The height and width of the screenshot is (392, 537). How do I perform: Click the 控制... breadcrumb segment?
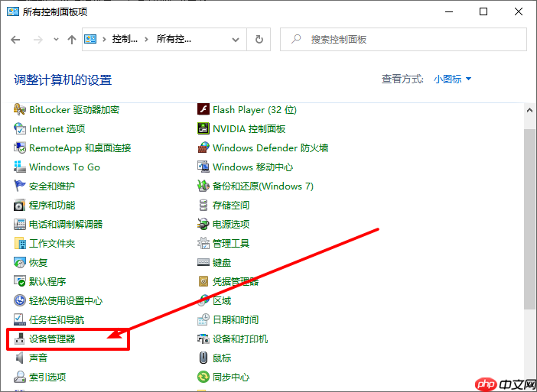point(125,39)
